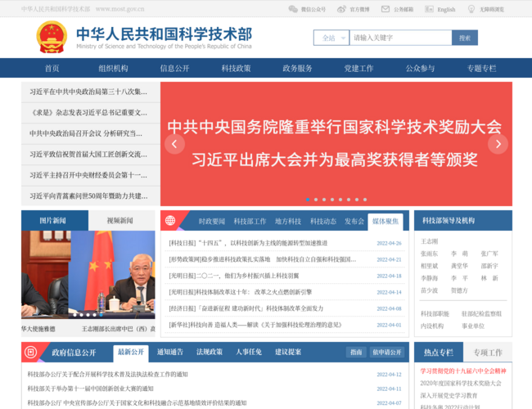Open the 首页 navigation item
The width and height of the screenshot is (532, 409).
52,68
